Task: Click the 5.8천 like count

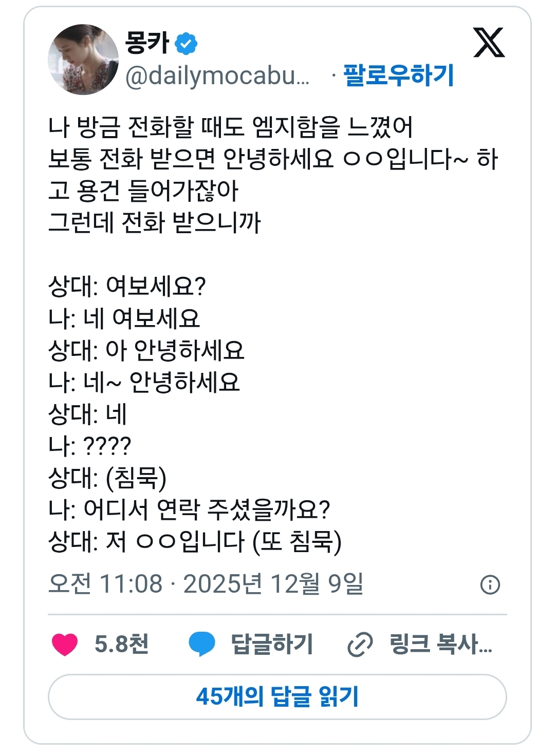Action: (x=122, y=644)
